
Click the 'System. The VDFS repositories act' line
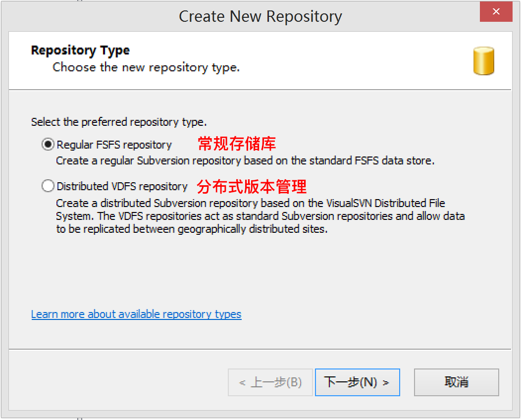(260, 216)
